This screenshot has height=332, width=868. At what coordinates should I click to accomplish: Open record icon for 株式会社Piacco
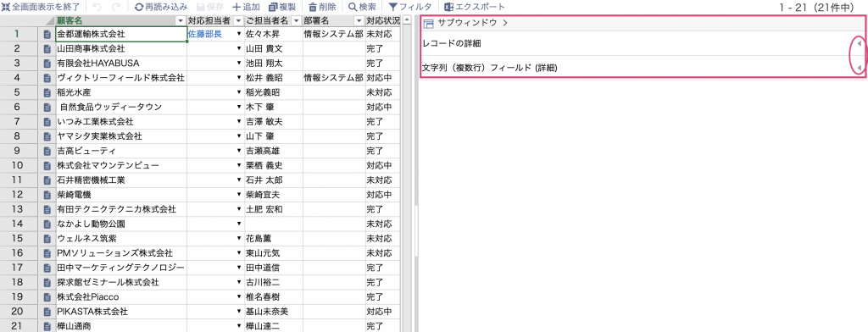[x=47, y=297]
